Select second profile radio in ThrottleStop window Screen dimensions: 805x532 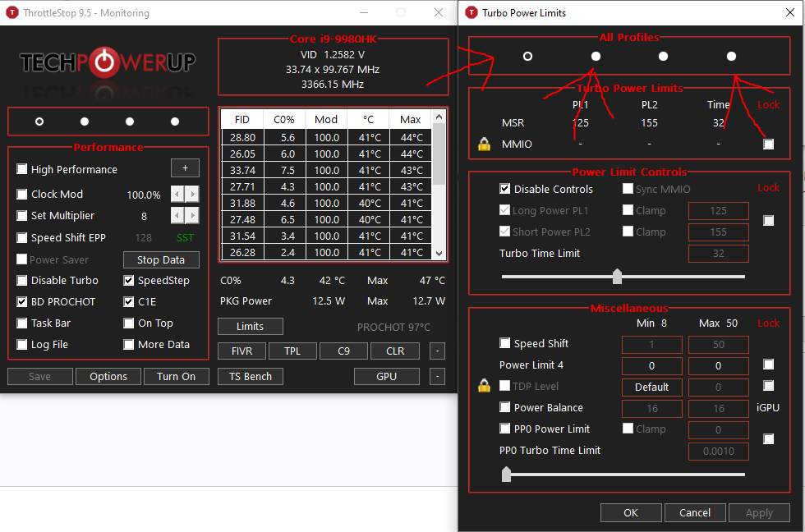(85, 122)
